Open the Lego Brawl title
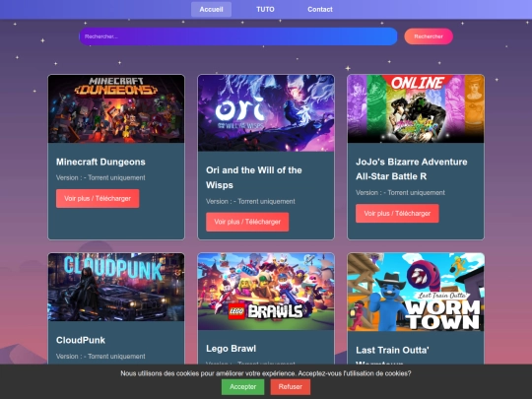Screen dimensions: 532x399 click(x=232, y=349)
